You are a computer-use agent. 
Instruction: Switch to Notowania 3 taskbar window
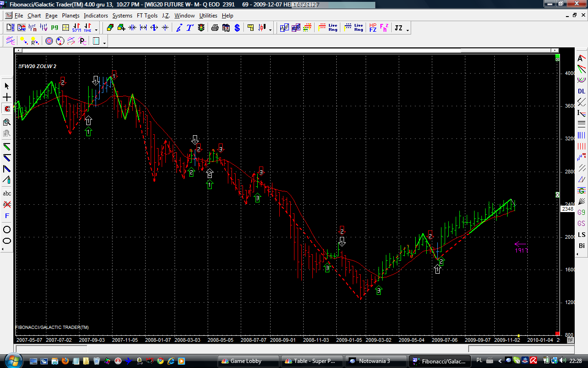[375, 361]
